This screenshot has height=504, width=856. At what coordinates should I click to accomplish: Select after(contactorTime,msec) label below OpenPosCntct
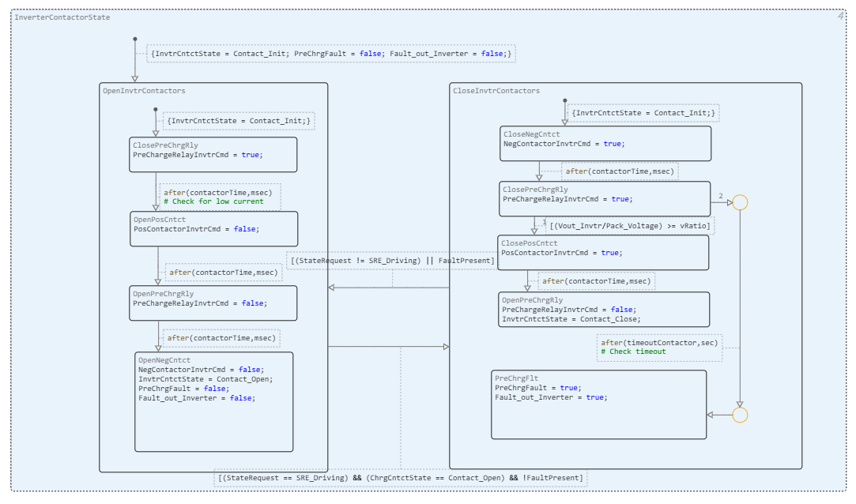(x=223, y=273)
